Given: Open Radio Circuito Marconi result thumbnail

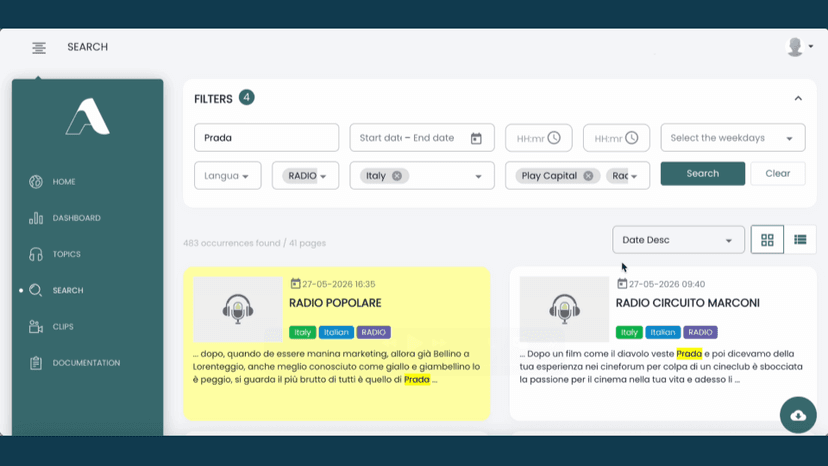Looking at the screenshot, I should pyautogui.click(x=564, y=309).
